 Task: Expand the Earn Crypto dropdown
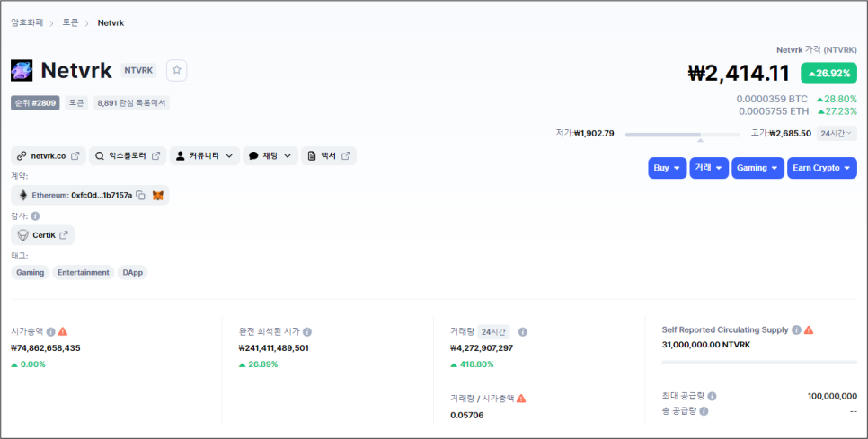[x=821, y=168]
